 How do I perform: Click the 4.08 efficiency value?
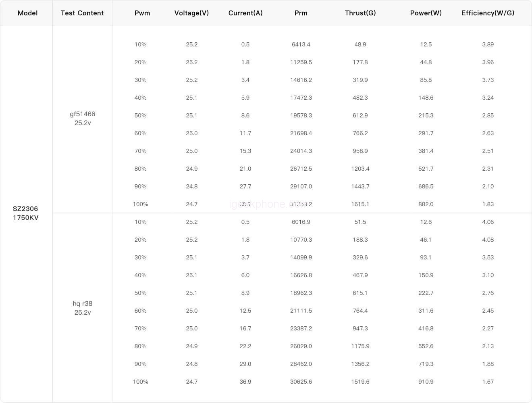488,240
